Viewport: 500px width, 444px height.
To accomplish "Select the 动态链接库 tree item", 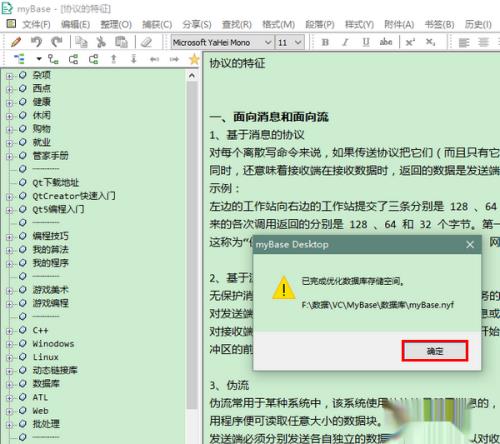I will (x=55, y=370).
